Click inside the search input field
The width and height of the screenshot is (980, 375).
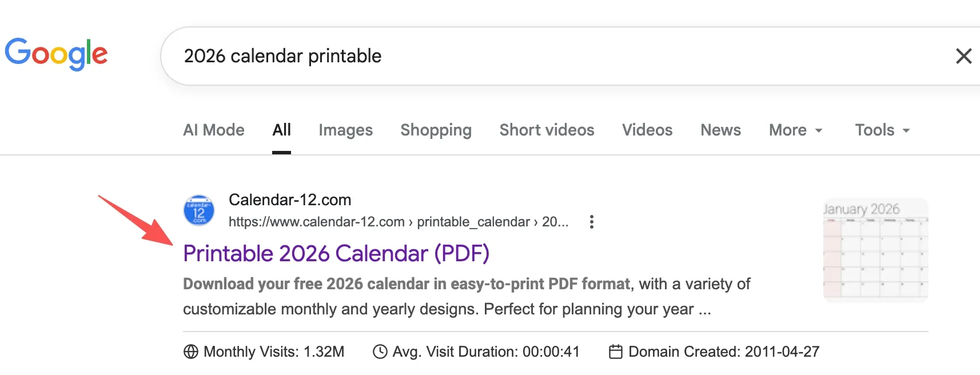400,55
